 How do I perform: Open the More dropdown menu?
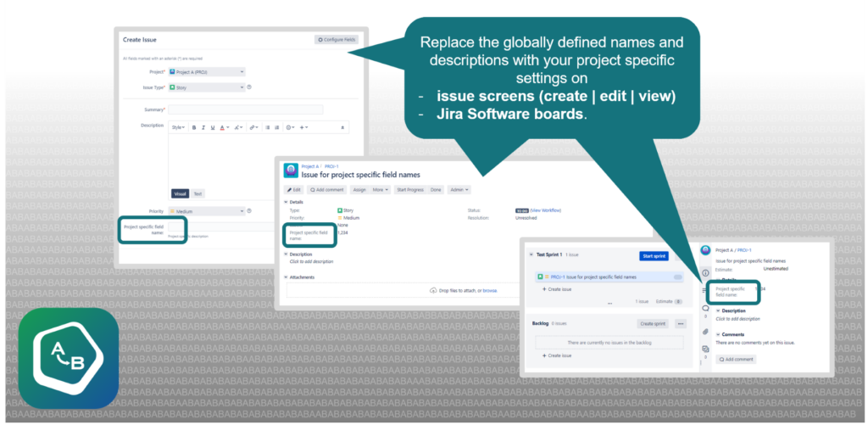coord(381,189)
